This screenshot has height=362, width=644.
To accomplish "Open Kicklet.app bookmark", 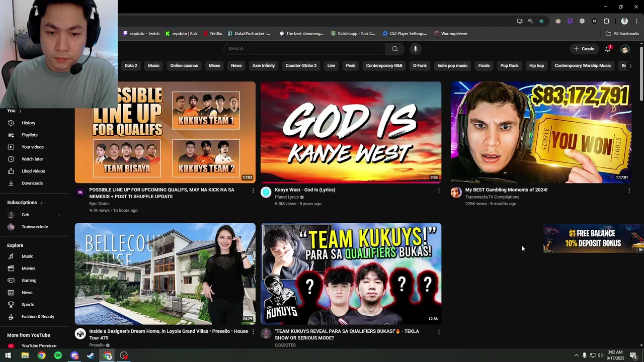I will (353, 34).
